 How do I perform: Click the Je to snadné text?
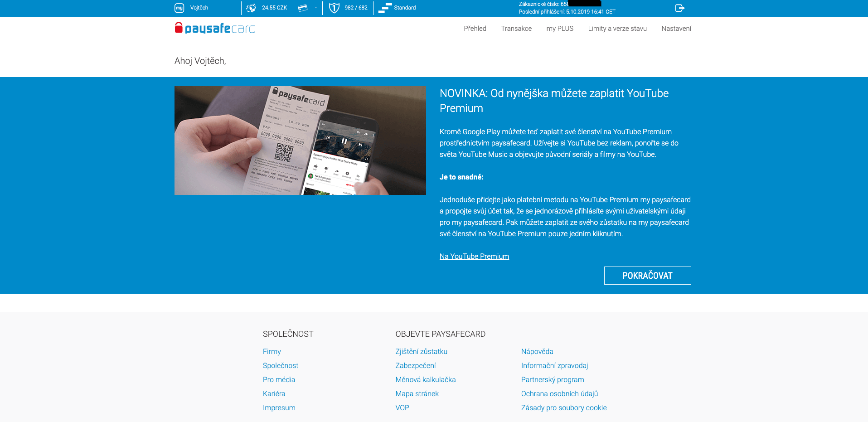click(461, 177)
